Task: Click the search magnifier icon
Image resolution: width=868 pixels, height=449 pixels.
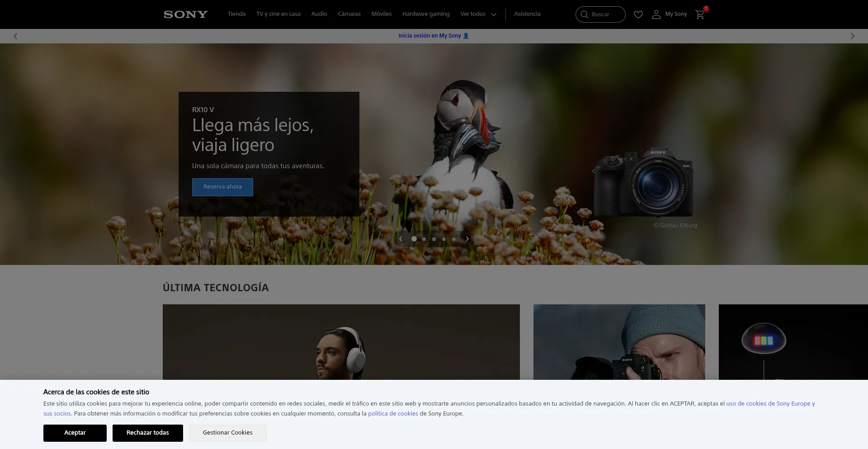Action: 584,14
